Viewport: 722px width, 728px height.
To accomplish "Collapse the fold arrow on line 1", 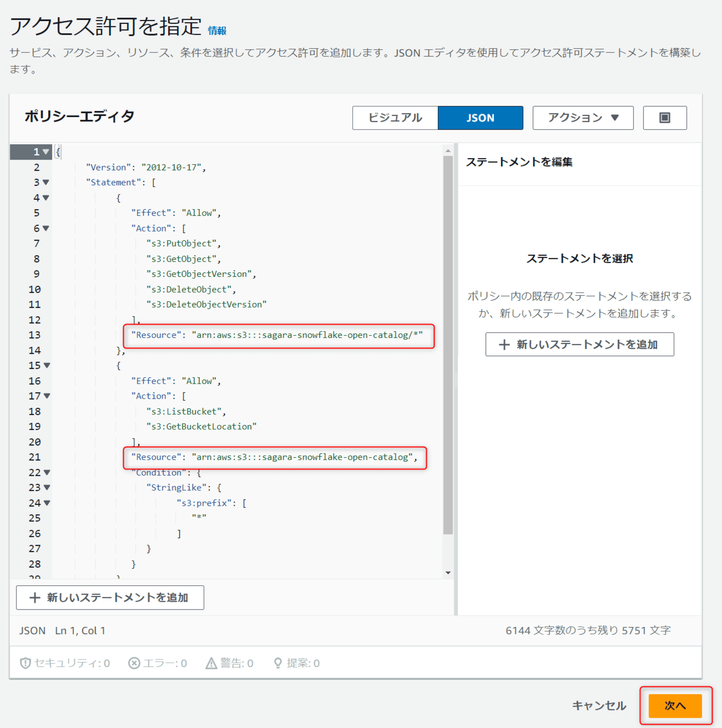I will click(46, 152).
